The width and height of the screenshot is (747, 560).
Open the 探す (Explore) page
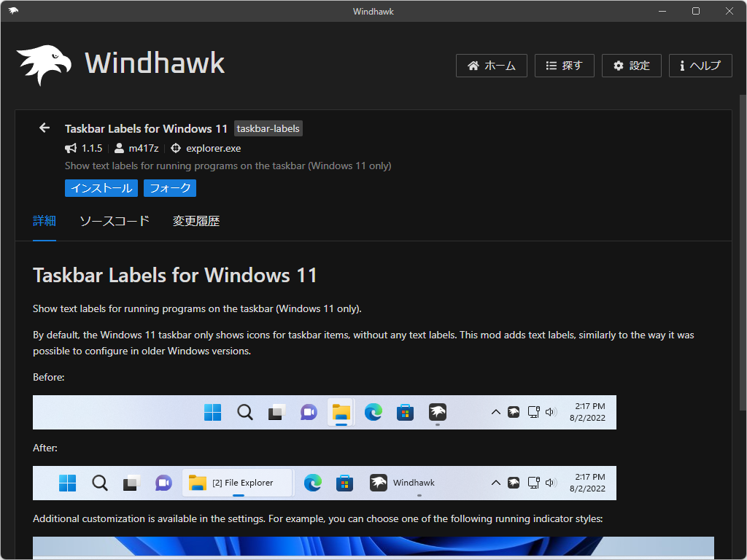coord(564,66)
